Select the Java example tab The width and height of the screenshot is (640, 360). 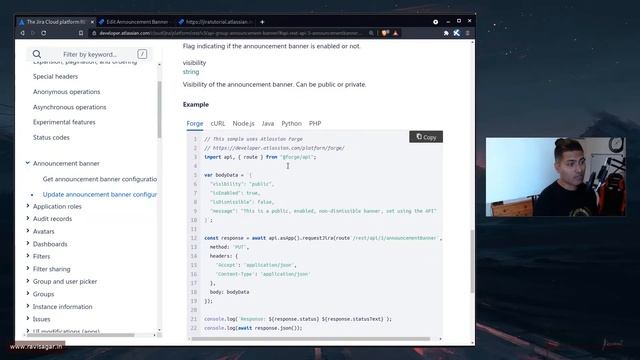(x=268, y=123)
